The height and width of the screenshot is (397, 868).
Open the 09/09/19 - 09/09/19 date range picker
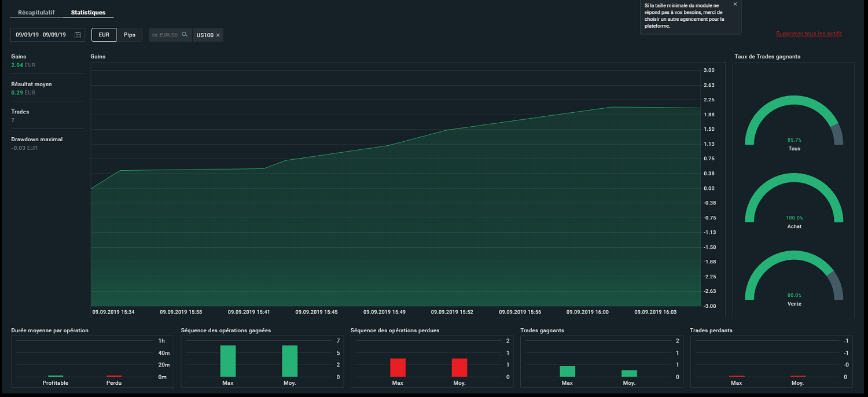[x=48, y=35]
